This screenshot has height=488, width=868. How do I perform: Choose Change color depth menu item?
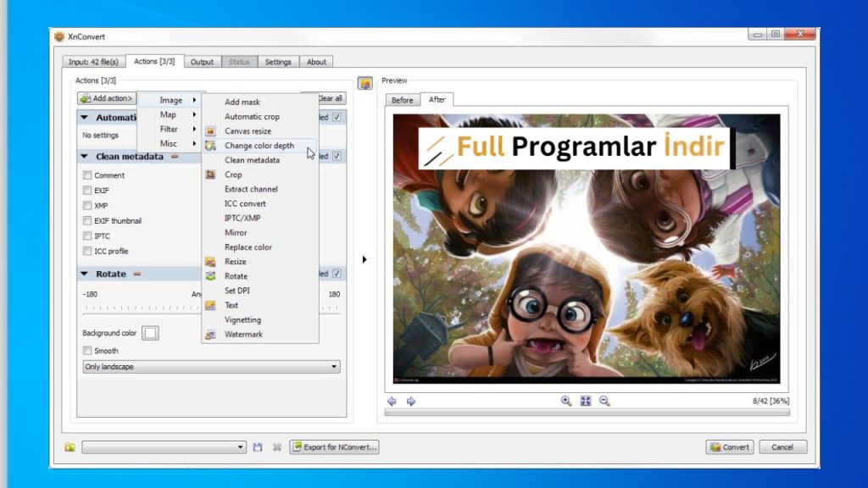(x=259, y=146)
